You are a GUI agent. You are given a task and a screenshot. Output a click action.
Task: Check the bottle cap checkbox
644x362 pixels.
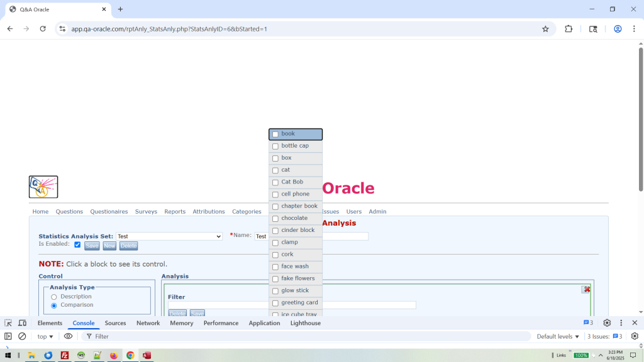click(x=275, y=146)
